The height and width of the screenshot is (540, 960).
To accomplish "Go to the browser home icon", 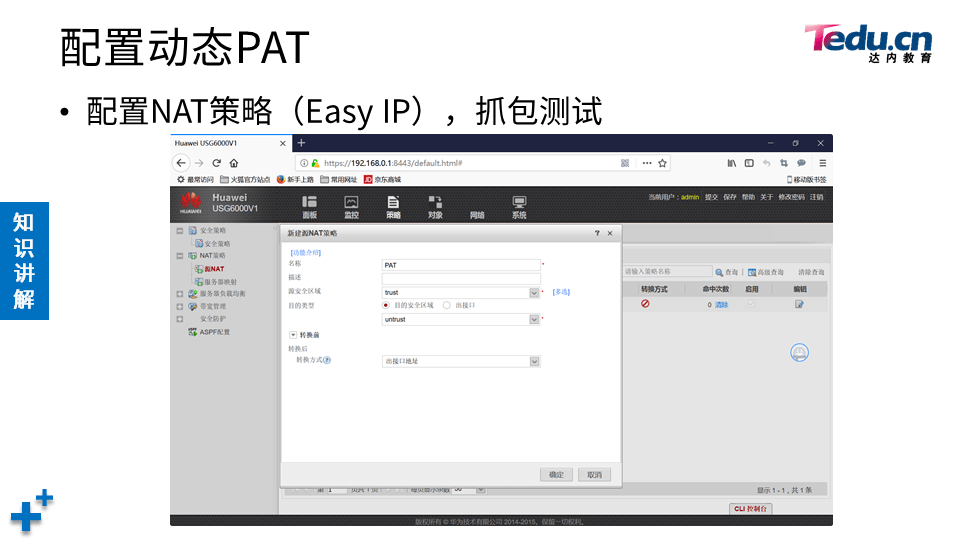I will [x=234, y=163].
